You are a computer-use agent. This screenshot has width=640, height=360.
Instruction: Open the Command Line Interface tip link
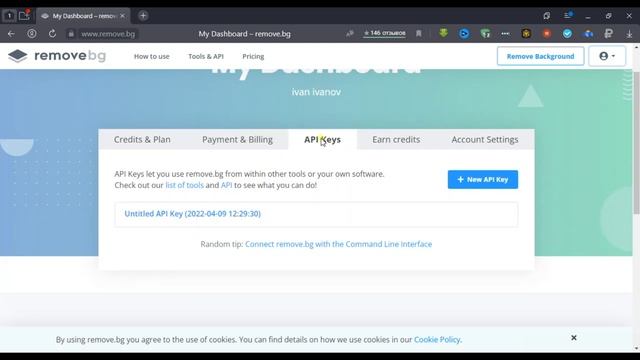point(338,244)
